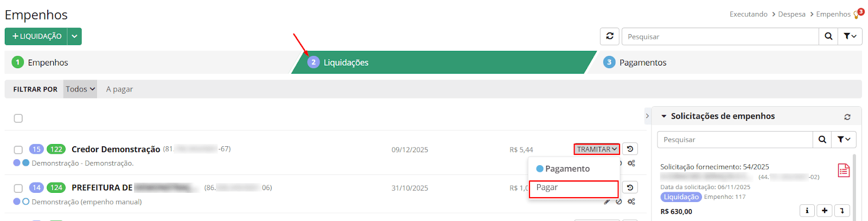868x221 pixels.
Task: Click the refresh icon beside the main search
Action: pos(610,36)
